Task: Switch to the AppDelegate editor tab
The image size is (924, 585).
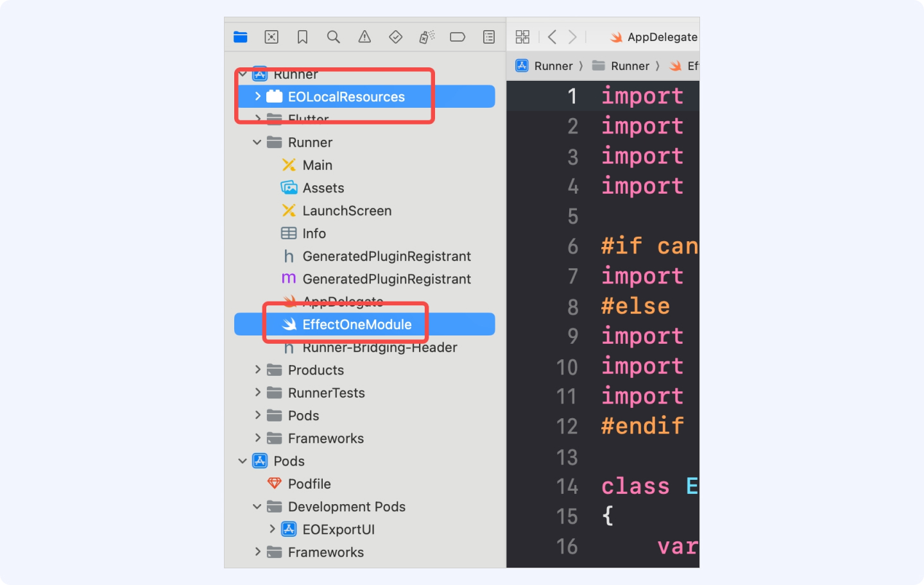Action: (x=654, y=37)
